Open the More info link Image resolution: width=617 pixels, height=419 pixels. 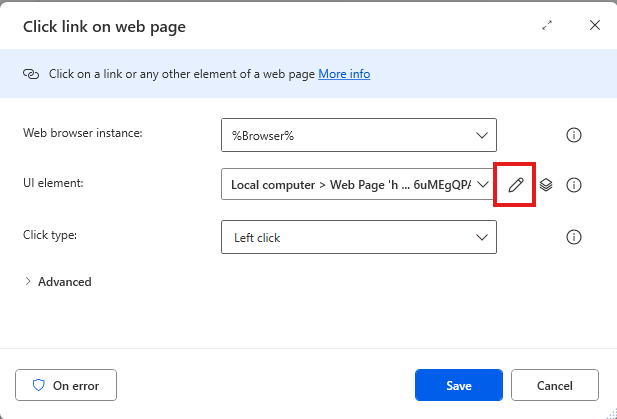pyautogui.click(x=344, y=74)
